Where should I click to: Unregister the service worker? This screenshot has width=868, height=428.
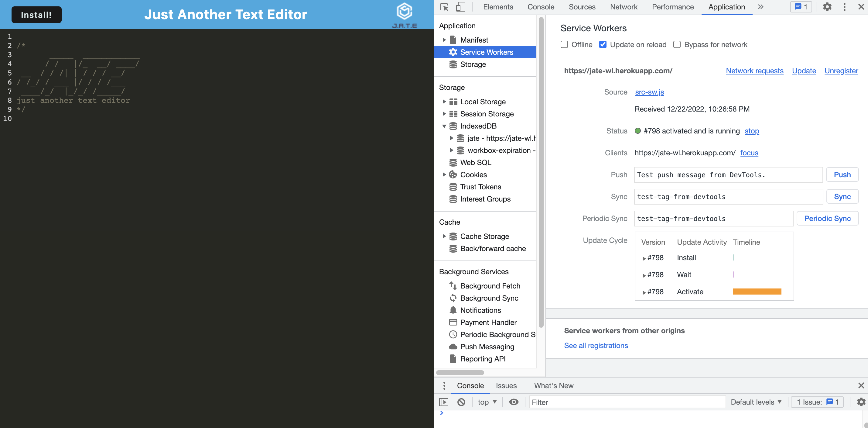841,71
